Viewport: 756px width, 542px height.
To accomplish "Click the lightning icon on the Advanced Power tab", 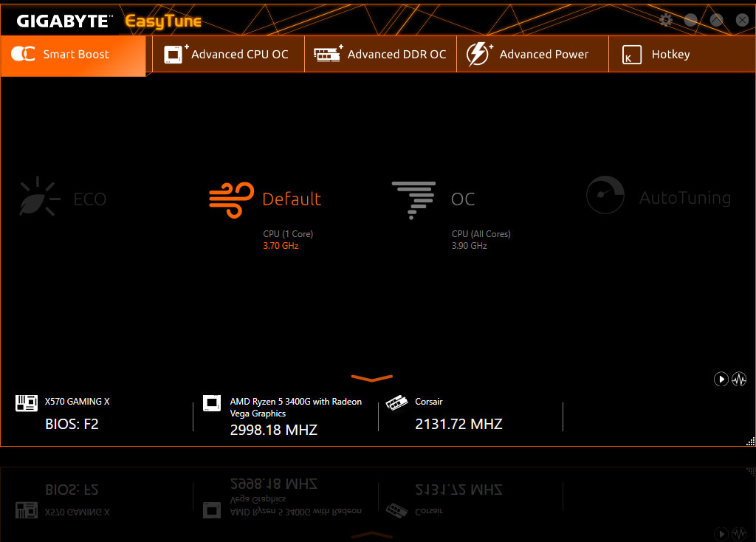I will (x=479, y=53).
